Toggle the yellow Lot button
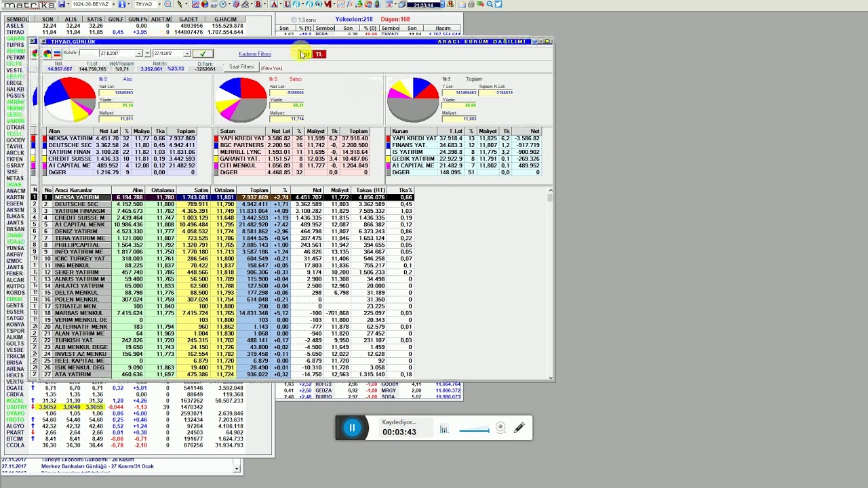 click(x=306, y=54)
